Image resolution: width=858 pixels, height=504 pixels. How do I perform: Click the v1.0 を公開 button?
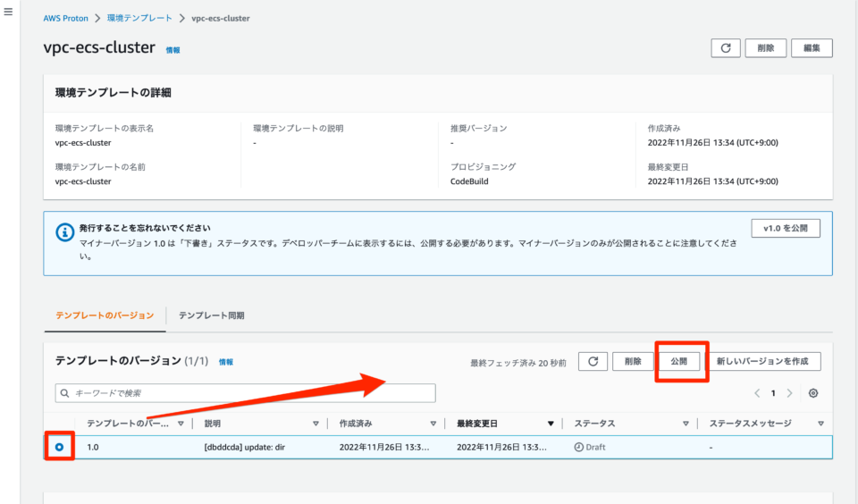click(x=786, y=228)
